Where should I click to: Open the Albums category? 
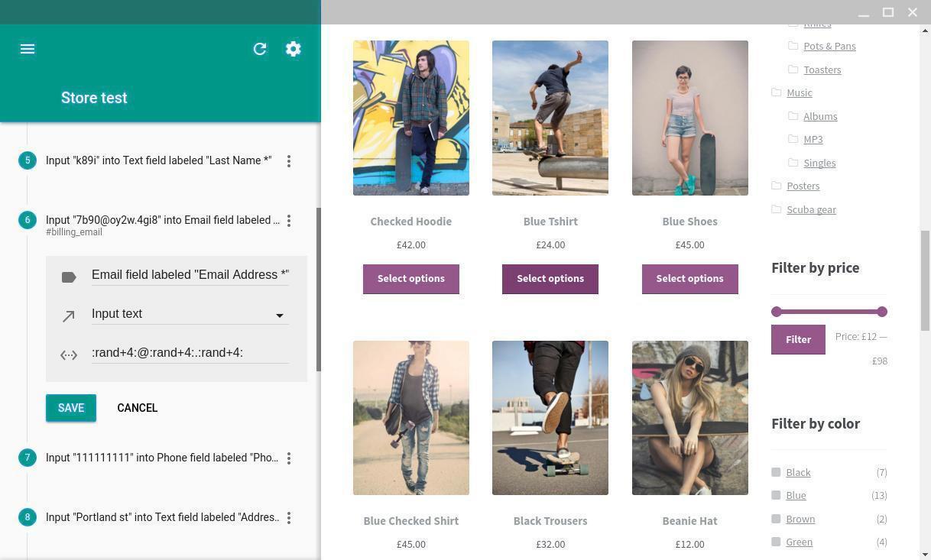click(x=820, y=116)
